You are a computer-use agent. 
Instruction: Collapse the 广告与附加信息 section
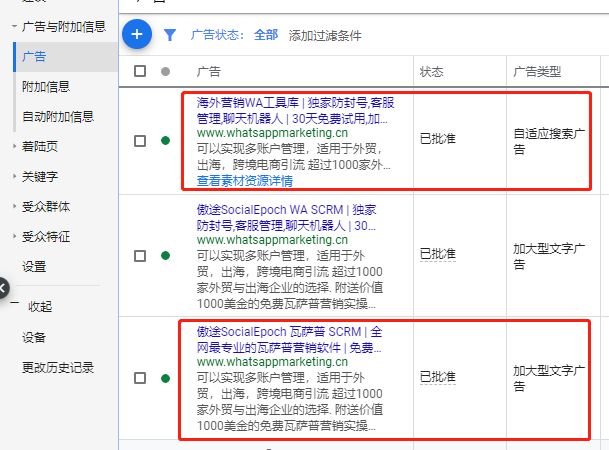coord(14,26)
